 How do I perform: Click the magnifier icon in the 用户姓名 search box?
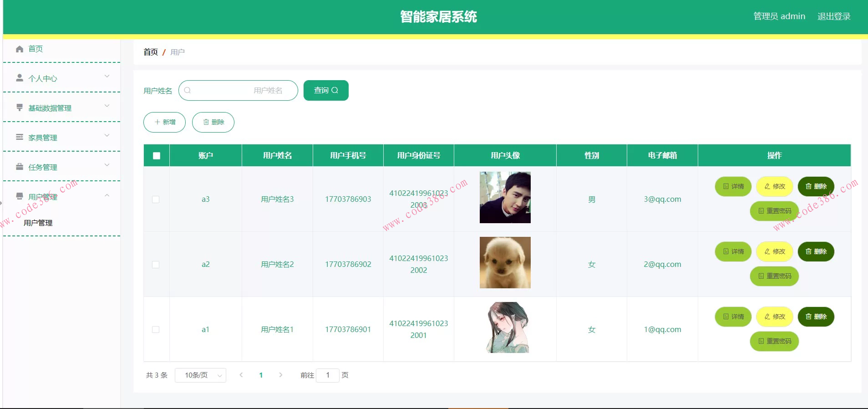click(187, 90)
